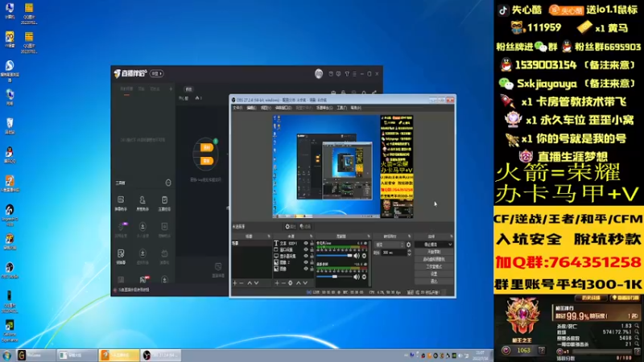
Task: Select the Image 2 source row
Action: 294,262
